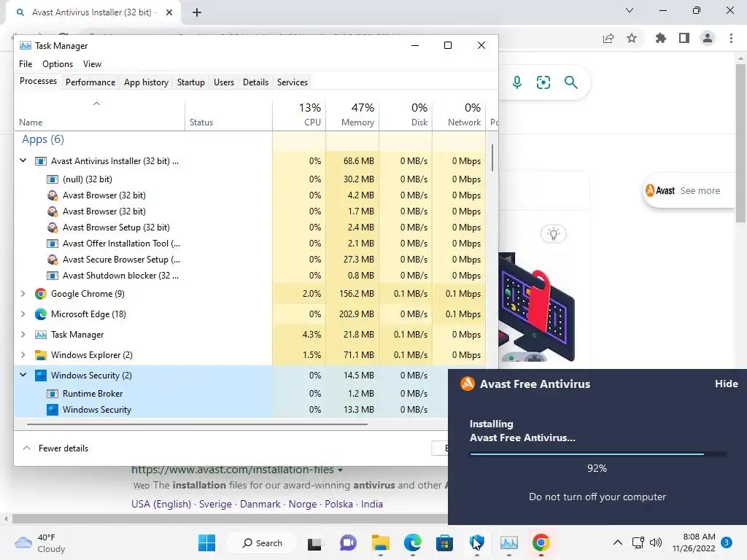Image resolution: width=747 pixels, height=560 pixels.
Task: Expand the Microsoft Edge (18) process group
Action: pyautogui.click(x=23, y=314)
